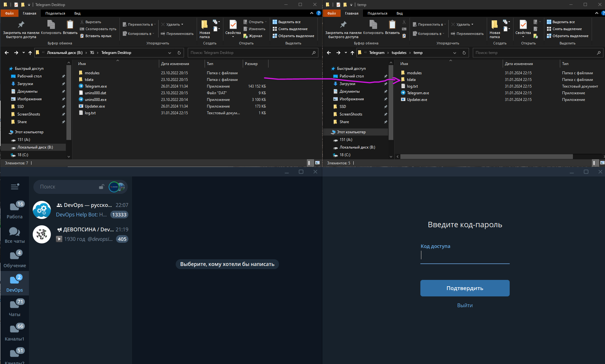Click the Back arrow in temp window
Image resolution: width=605 pixels, height=364 pixels.
[x=329, y=53]
